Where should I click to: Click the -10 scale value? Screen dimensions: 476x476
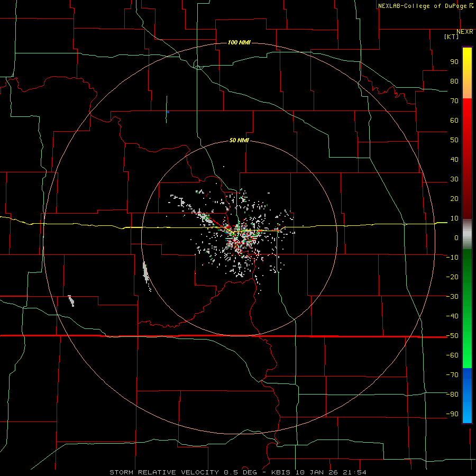pyautogui.click(x=452, y=258)
